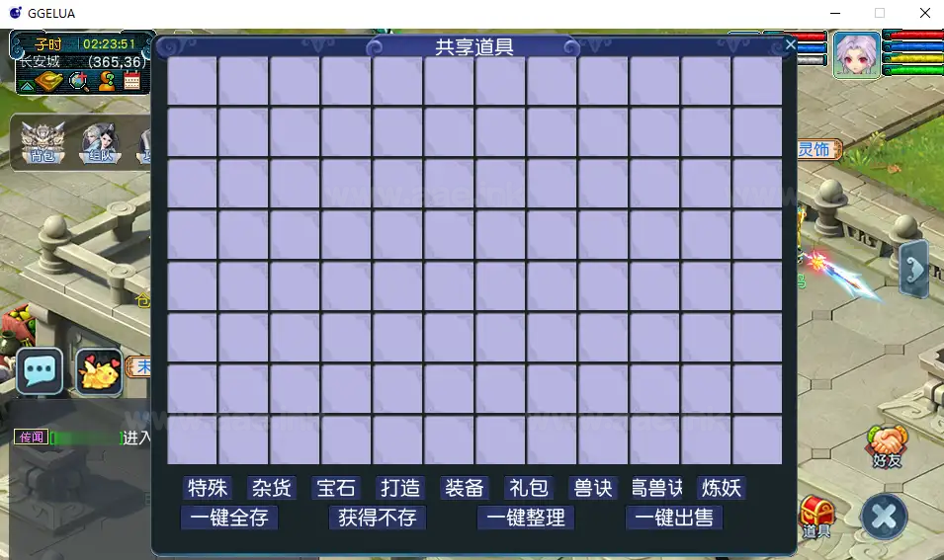This screenshot has width=944, height=560.
Task: Switch to the 炼妖 category tab
Action: pos(722,488)
